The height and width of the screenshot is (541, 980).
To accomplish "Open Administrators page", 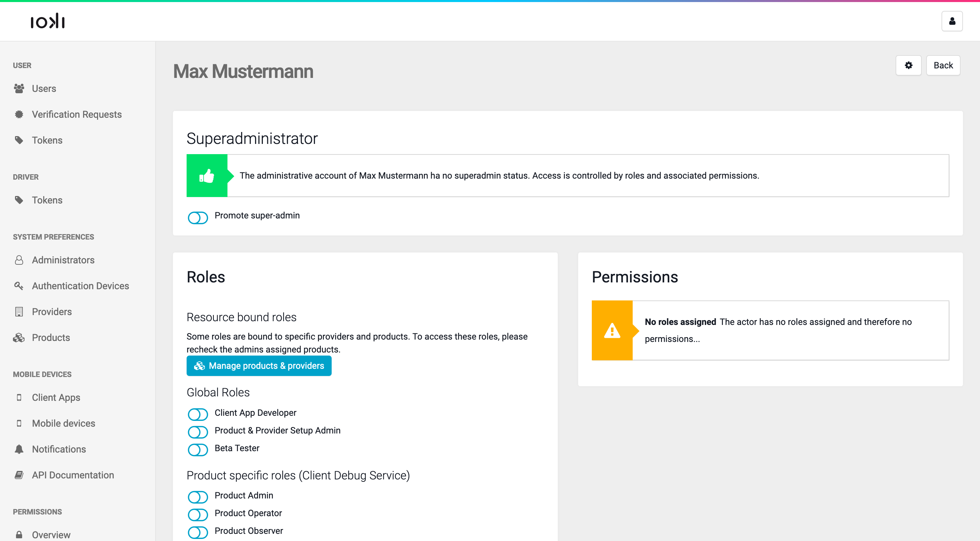I will [63, 260].
